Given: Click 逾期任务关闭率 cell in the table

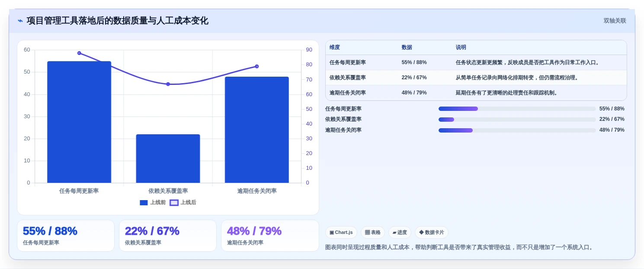Looking at the screenshot, I should (348, 93).
